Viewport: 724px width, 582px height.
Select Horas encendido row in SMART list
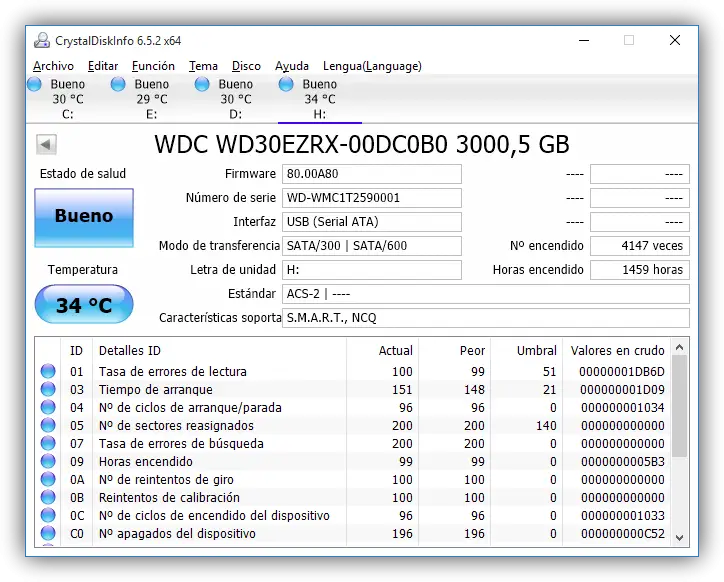click(353, 461)
